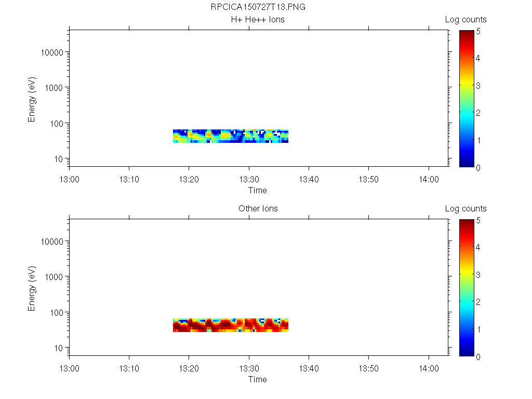Pick 13:50 tick label on Other Ions plot

tap(369, 368)
